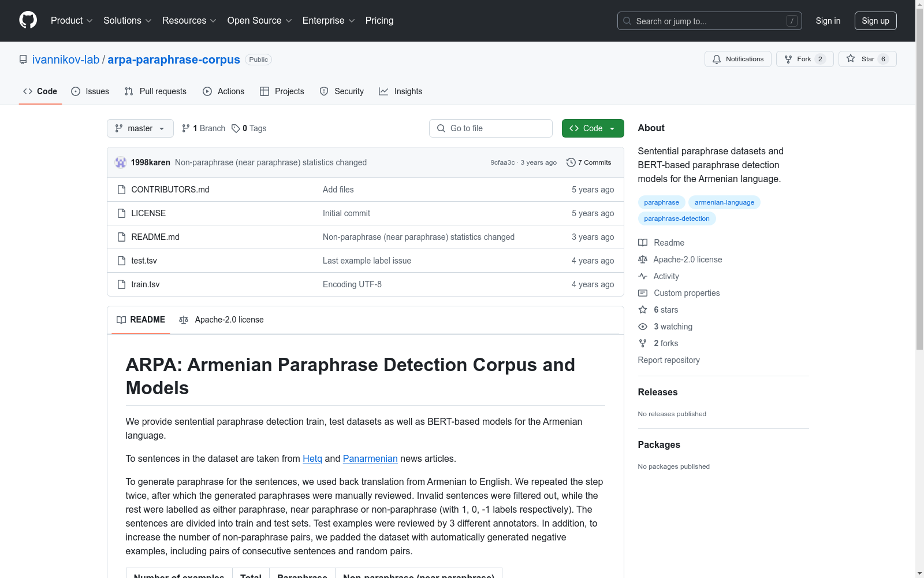Viewport: 924px width, 578px height.
Task: Open the arpa-paraphrase-corpus repository link
Action: (x=174, y=60)
